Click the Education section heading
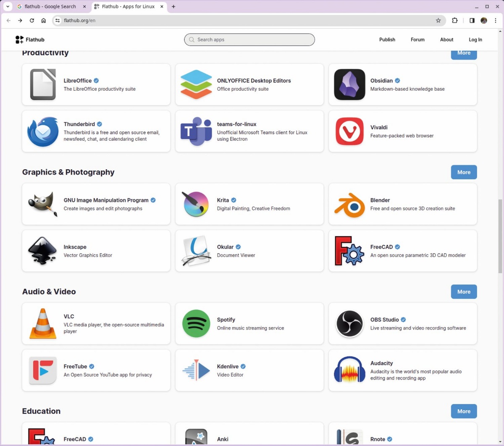 click(41, 411)
